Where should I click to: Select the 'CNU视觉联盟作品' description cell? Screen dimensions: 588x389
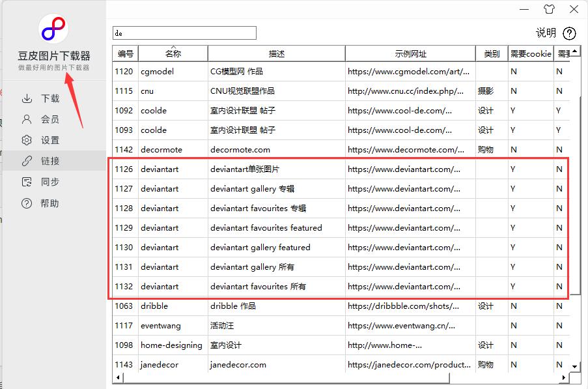tap(276, 91)
